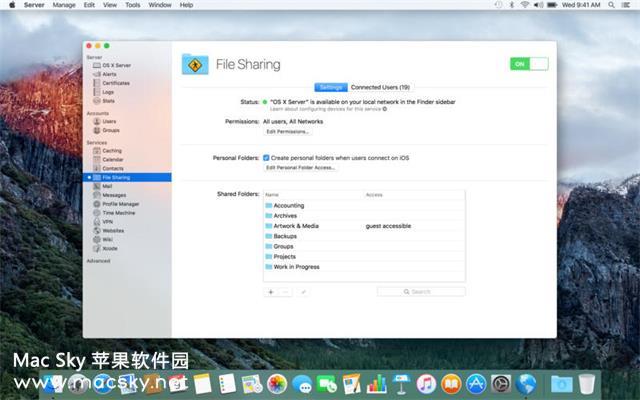Click the Bluetooth status icon
Viewport: 640px width, 400px height.
click(x=512, y=5)
